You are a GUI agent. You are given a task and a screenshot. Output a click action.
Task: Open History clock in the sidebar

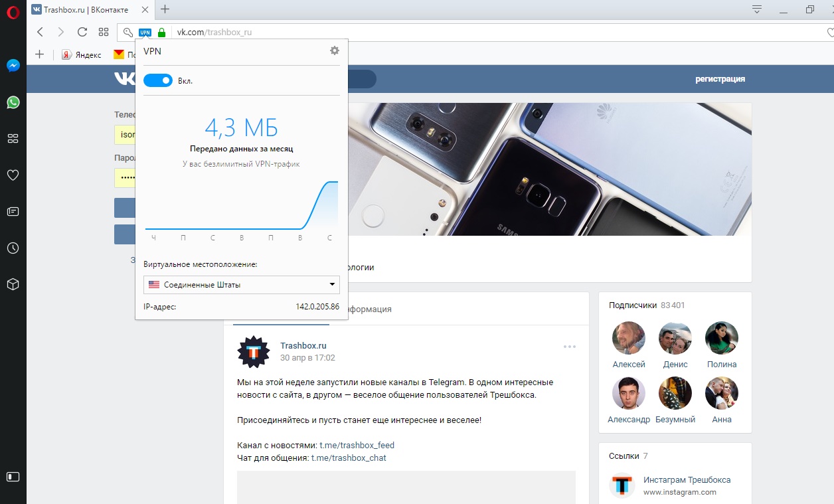13,248
